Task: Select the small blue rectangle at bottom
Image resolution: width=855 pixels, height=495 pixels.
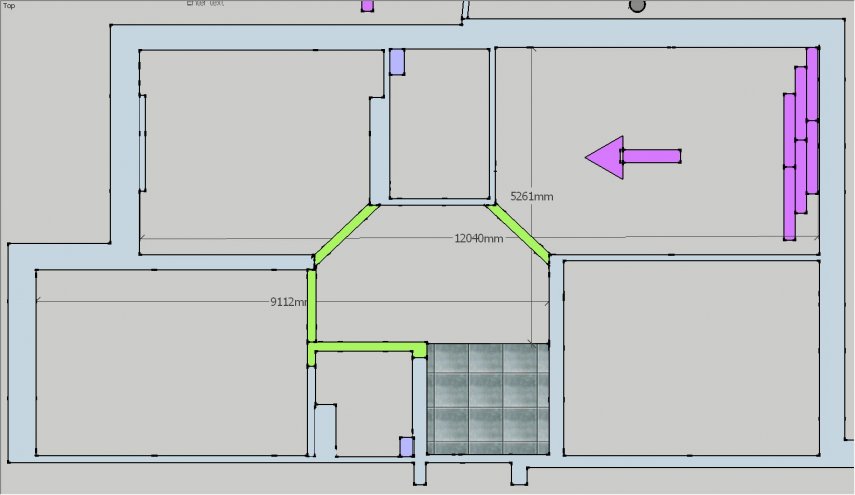Action: point(407,447)
